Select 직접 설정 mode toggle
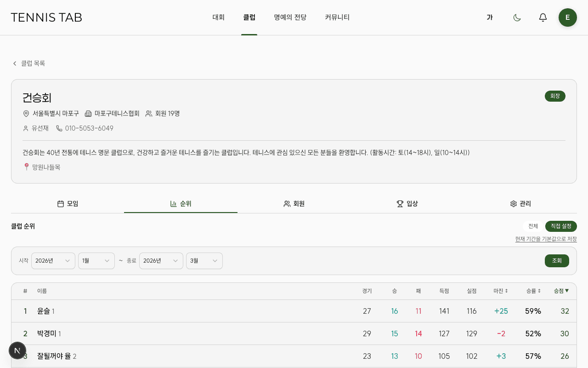The width and height of the screenshot is (588, 368). (561, 226)
